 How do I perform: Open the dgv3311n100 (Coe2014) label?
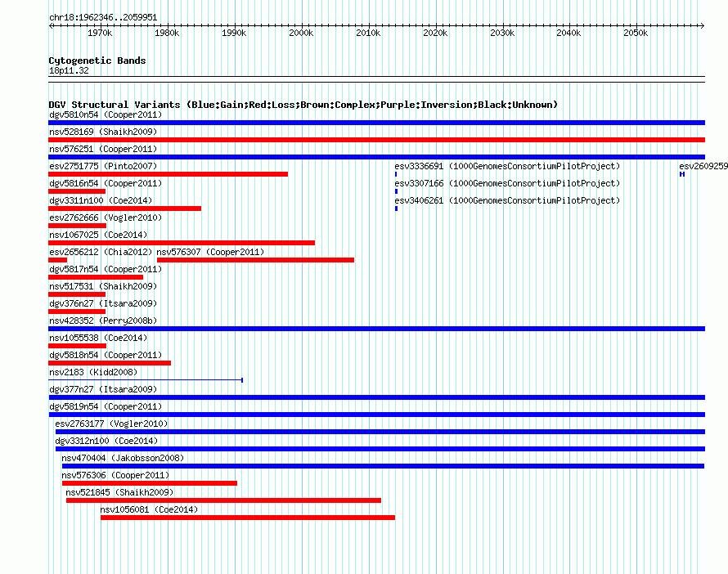click(x=101, y=200)
